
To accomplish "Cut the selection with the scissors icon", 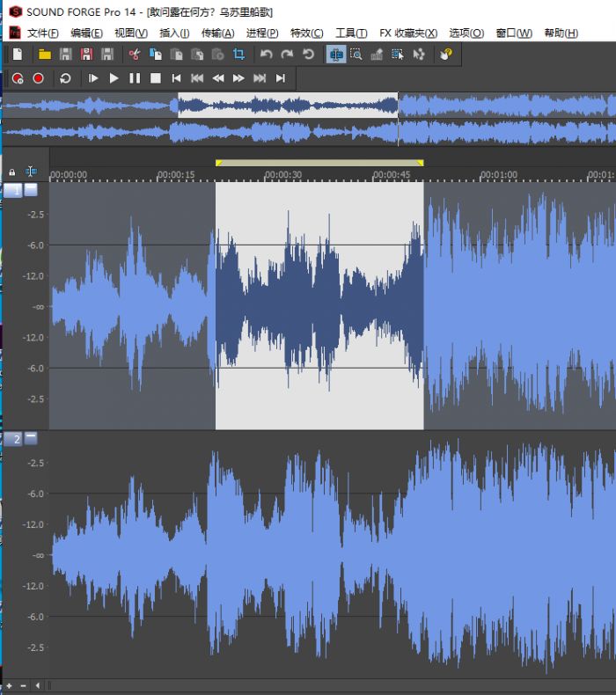I will click(134, 55).
